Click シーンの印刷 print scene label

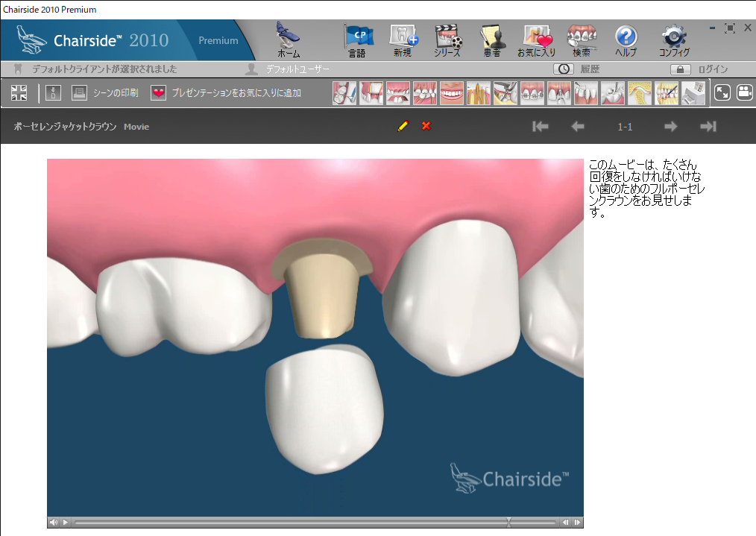(116, 93)
